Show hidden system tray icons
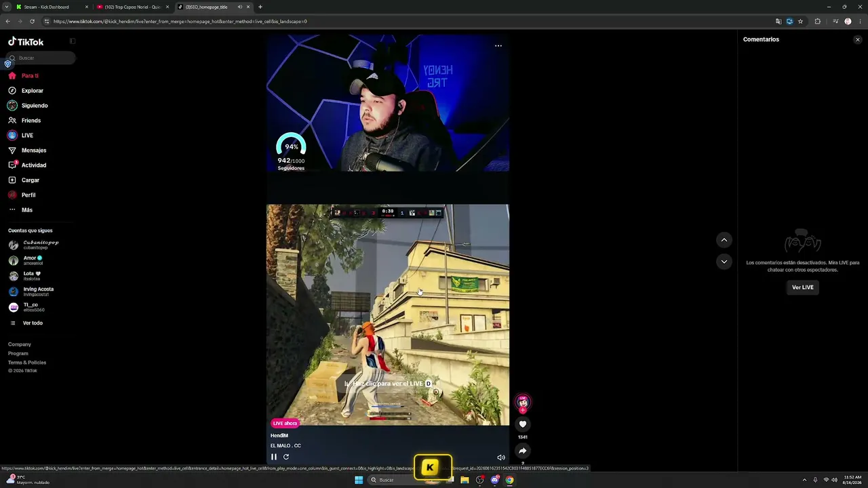 coord(804,480)
